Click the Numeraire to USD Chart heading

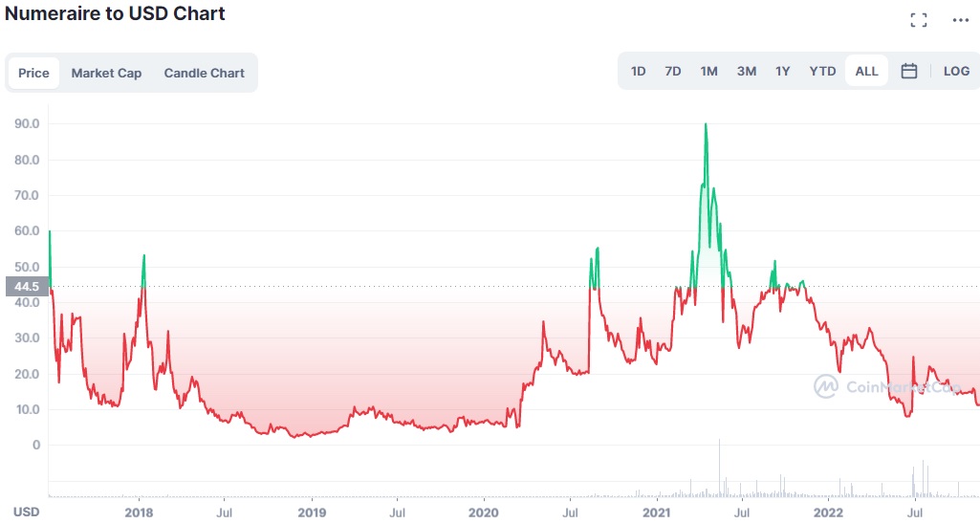(115, 13)
